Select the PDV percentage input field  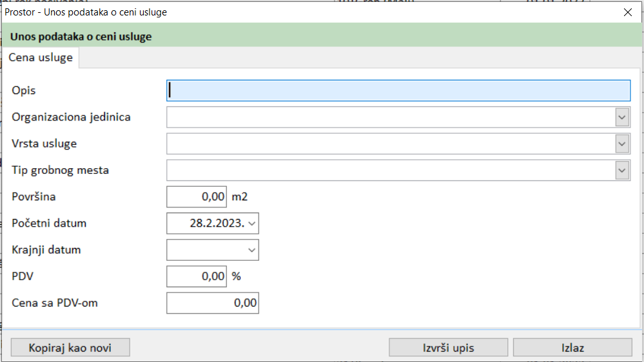pos(197,276)
